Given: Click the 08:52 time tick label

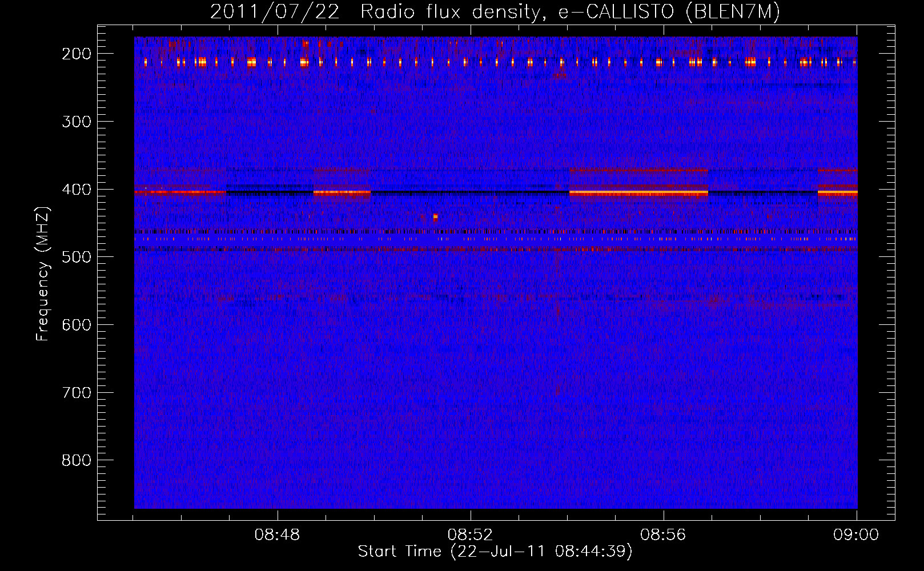Looking at the screenshot, I should coord(470,535).
